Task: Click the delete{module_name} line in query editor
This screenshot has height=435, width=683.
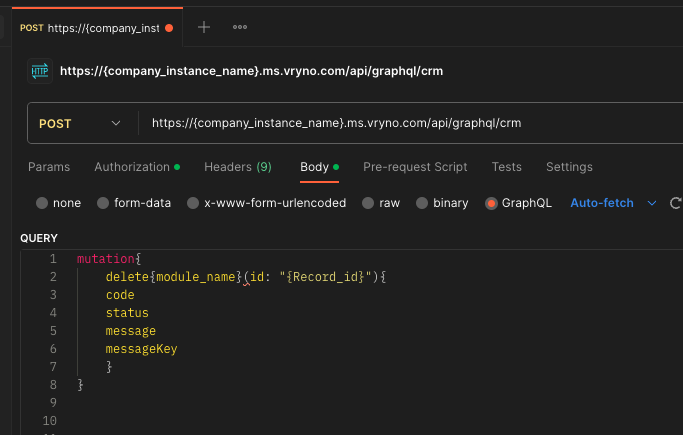Action: pyautogui.click(x=246, y=277)
